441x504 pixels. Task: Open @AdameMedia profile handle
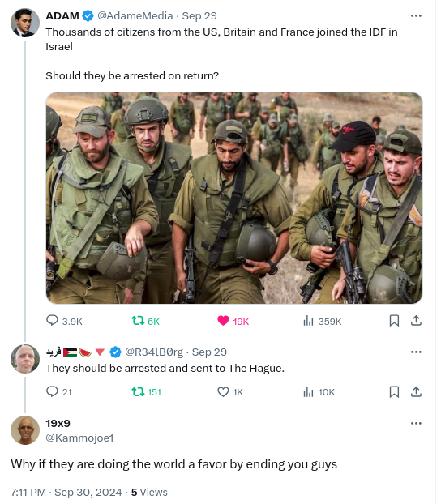click(135, 15)
